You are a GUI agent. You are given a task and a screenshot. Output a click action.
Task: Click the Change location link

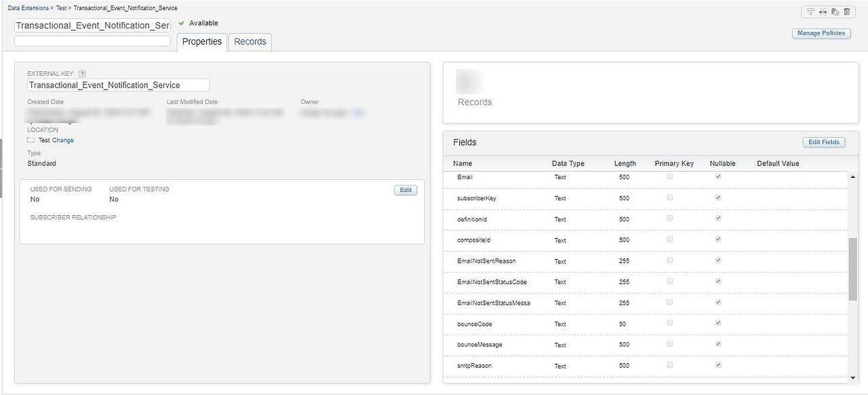pos(63,140)
